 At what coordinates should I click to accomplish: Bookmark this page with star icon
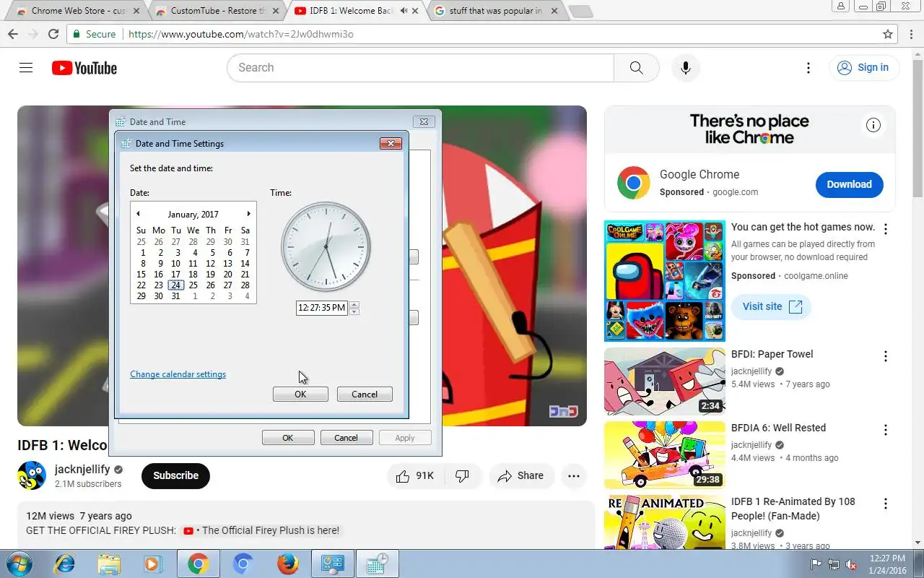888,34
